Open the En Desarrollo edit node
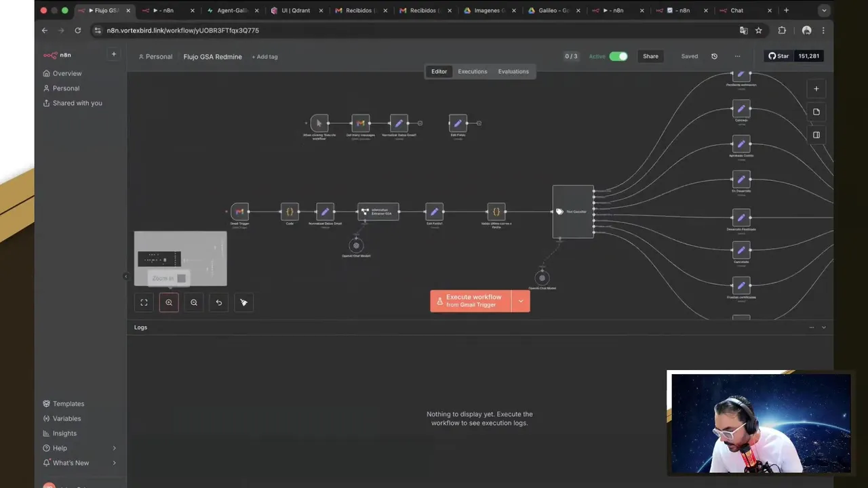 741,179
